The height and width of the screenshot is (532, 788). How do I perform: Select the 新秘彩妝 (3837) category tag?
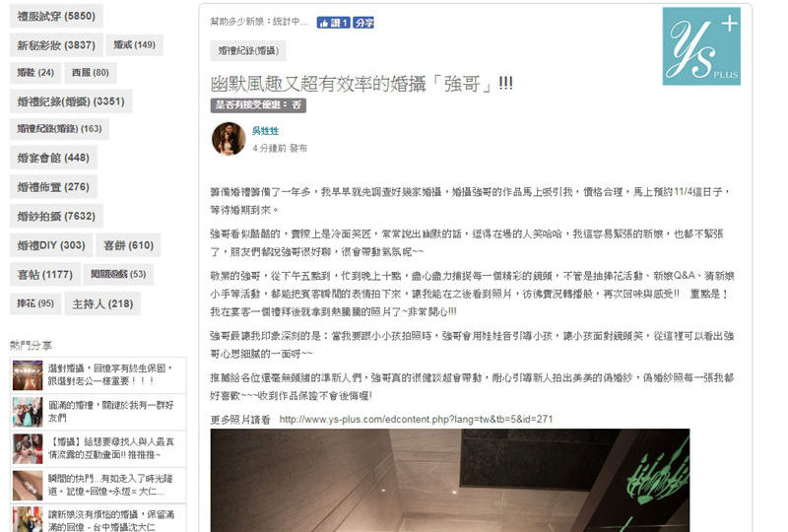pyautogui.click(x=56, y=45)
